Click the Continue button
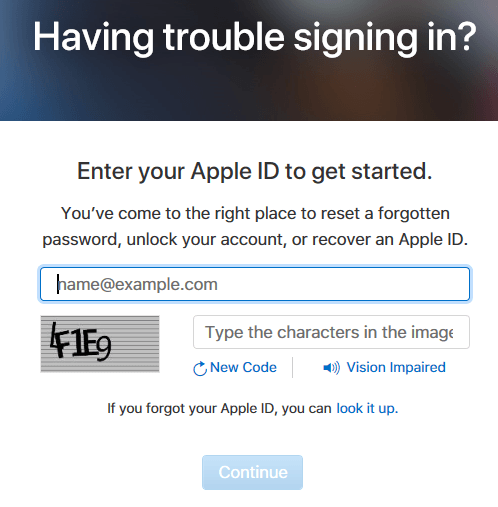 (x=252, y=472)
